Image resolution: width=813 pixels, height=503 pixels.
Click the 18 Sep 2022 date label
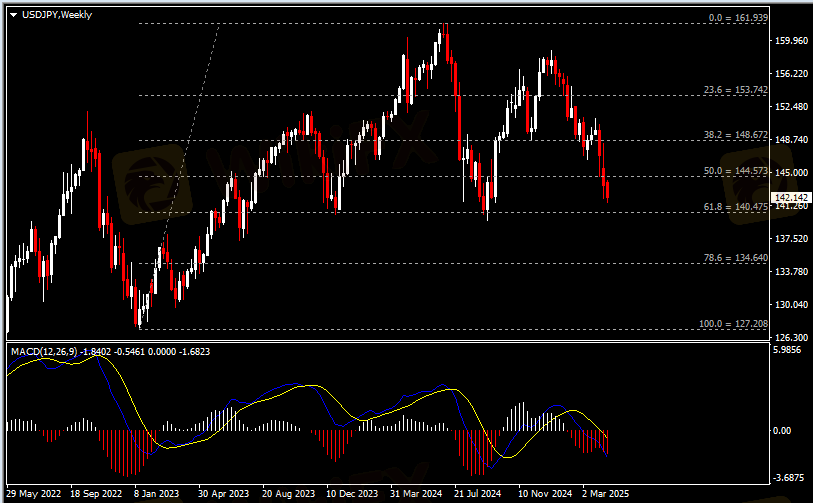tap(96, 494)
